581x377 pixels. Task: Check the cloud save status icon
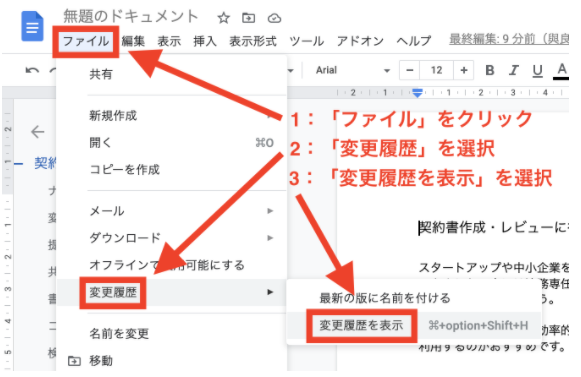274,18
